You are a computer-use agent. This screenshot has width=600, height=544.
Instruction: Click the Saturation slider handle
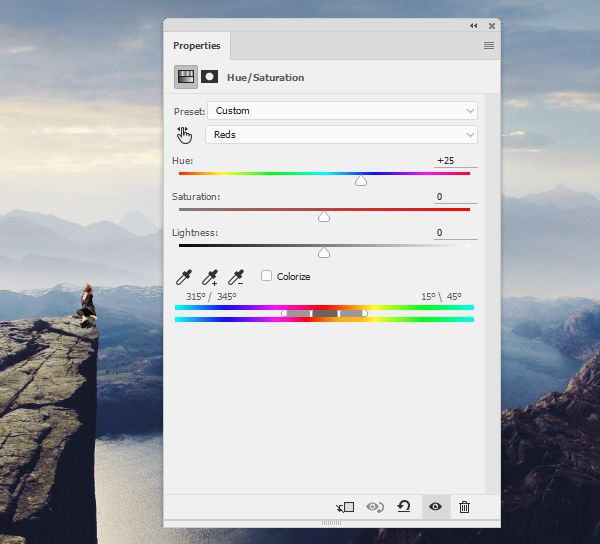(324, 217)
